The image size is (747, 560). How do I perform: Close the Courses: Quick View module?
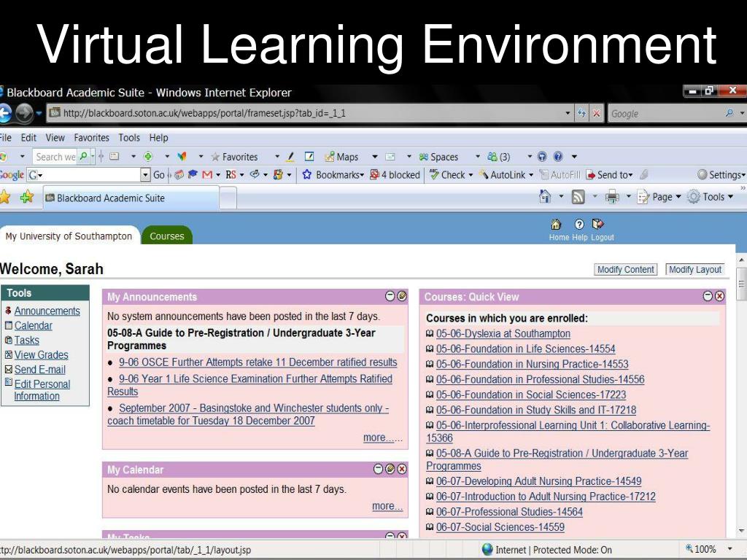720,296
